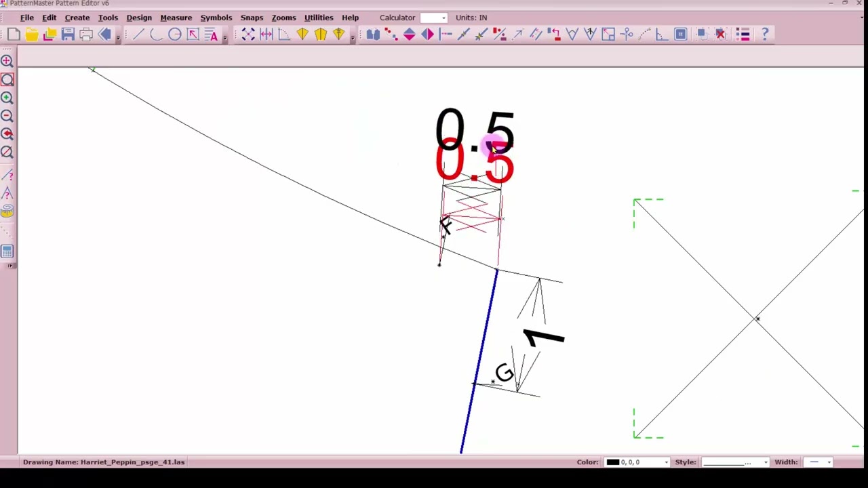The image size is (868, 488).
Task: Select the Circle drawing tool
Action: click(x=175, y=34)
